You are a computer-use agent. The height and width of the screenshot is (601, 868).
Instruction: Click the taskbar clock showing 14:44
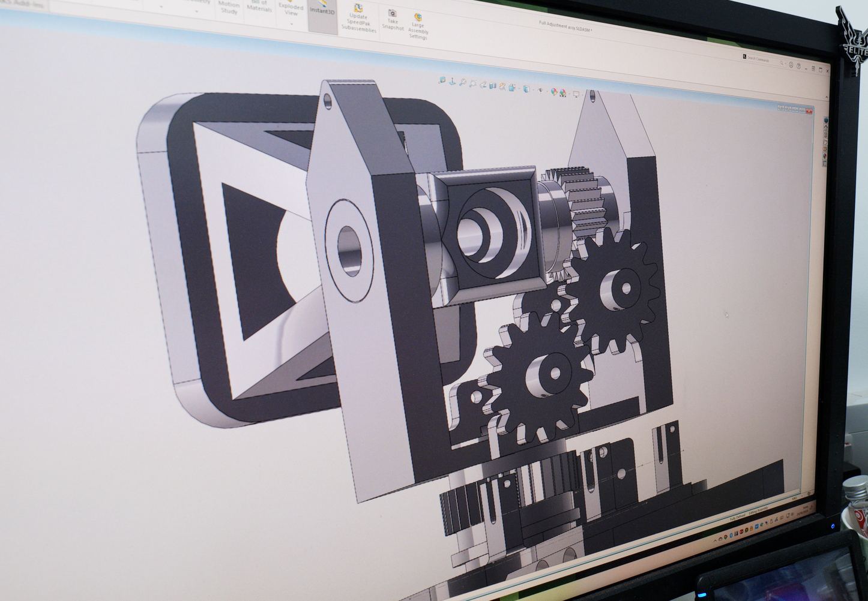(x=806, y=507)
